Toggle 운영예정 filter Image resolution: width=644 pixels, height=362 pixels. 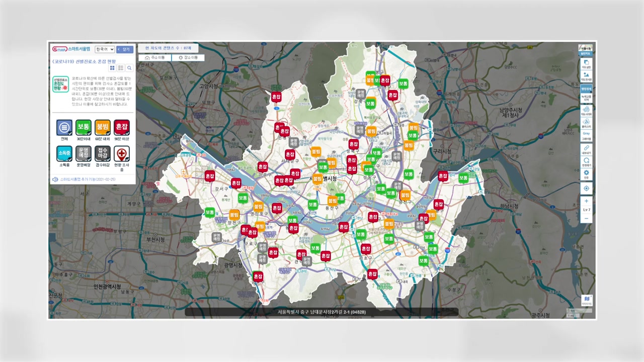(84, 153)
